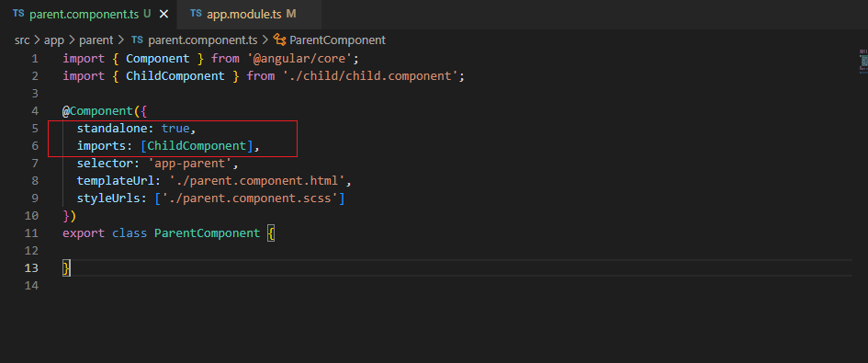Open the app breadcrumb segment
Viewport: 868px width, 363px height.
tap(54, 40)
